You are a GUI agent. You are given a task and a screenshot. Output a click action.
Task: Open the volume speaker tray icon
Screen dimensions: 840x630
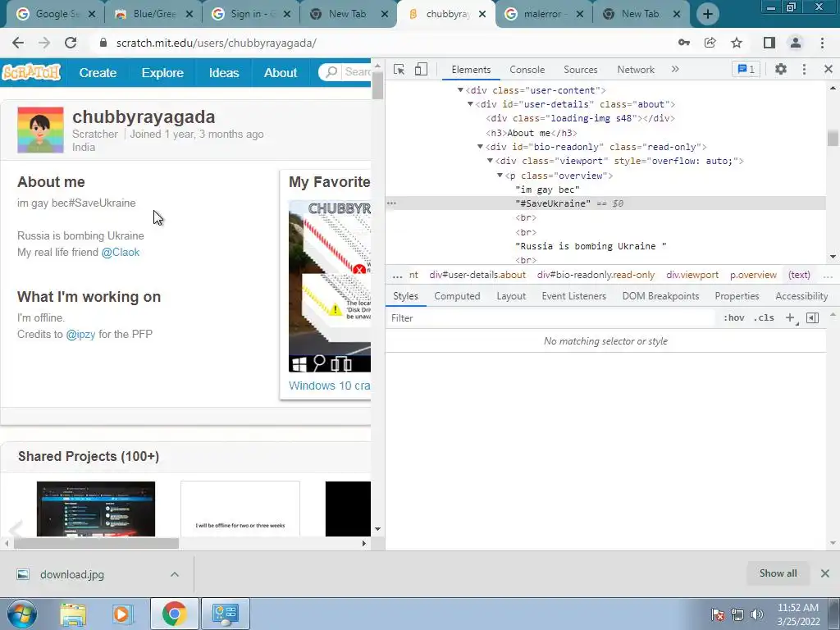pos(756,614)
